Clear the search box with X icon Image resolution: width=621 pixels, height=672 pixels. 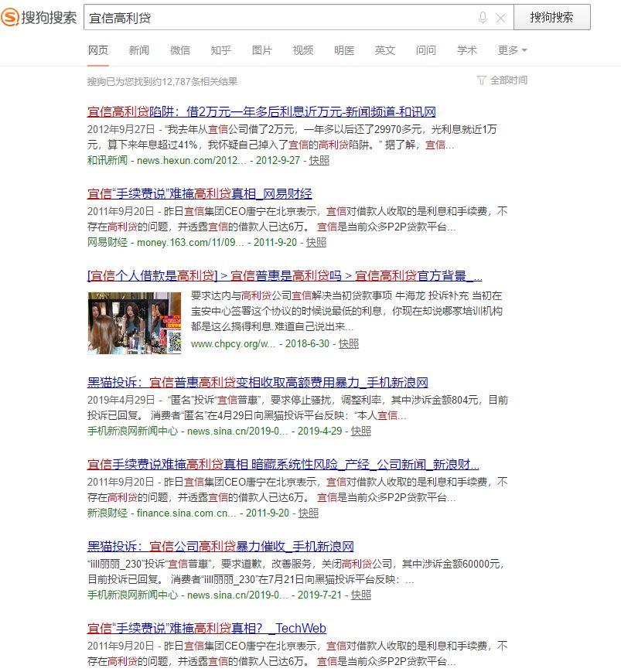pos(500,18)
